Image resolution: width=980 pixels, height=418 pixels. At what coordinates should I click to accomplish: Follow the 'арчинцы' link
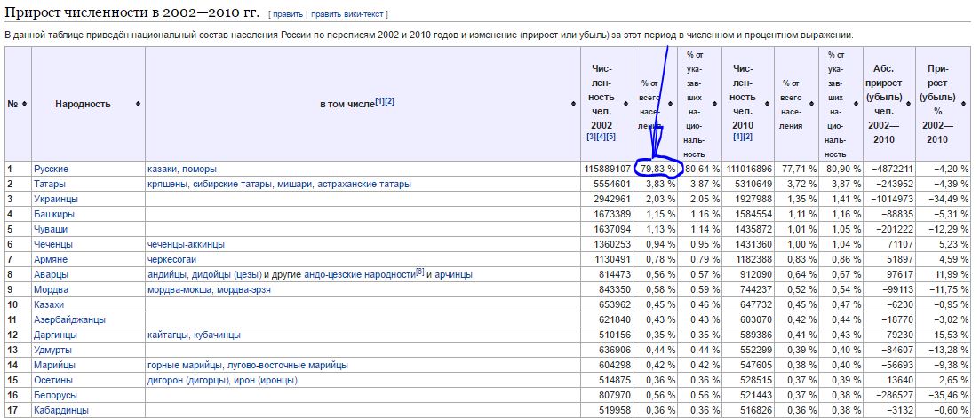(x=453, y=274)
